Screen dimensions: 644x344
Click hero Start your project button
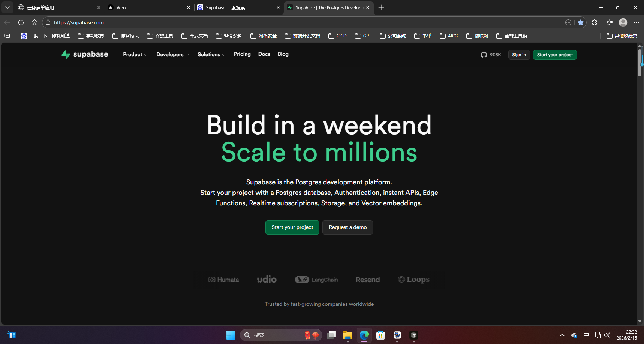pos(292,227)
